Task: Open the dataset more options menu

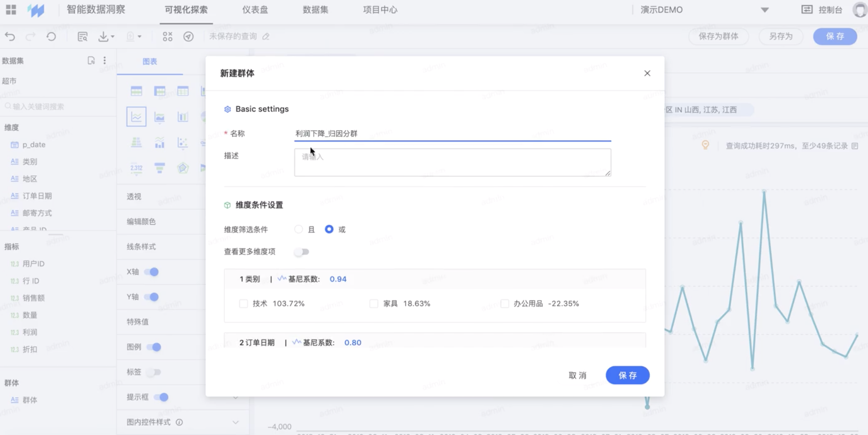Action: (105, 60)
